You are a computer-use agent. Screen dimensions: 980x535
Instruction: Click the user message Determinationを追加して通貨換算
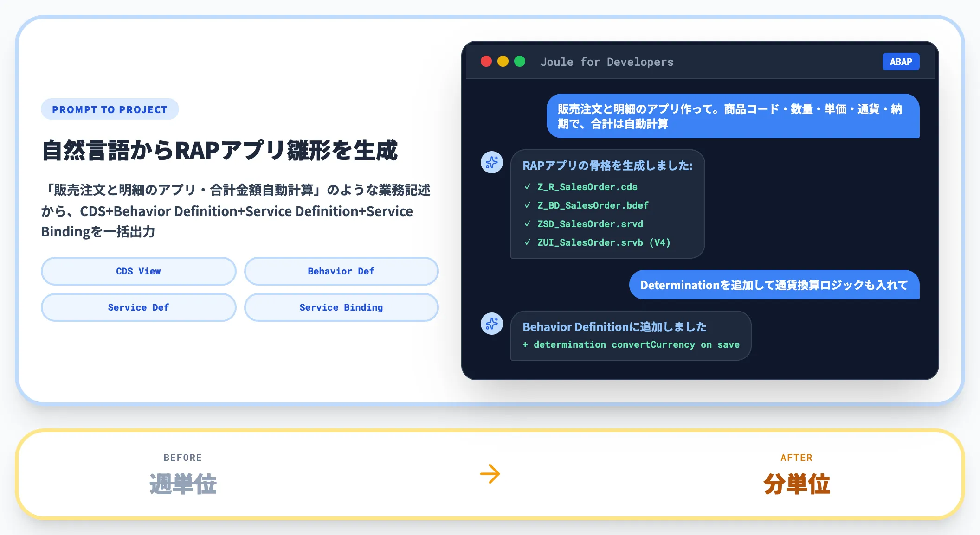[774, 285]
